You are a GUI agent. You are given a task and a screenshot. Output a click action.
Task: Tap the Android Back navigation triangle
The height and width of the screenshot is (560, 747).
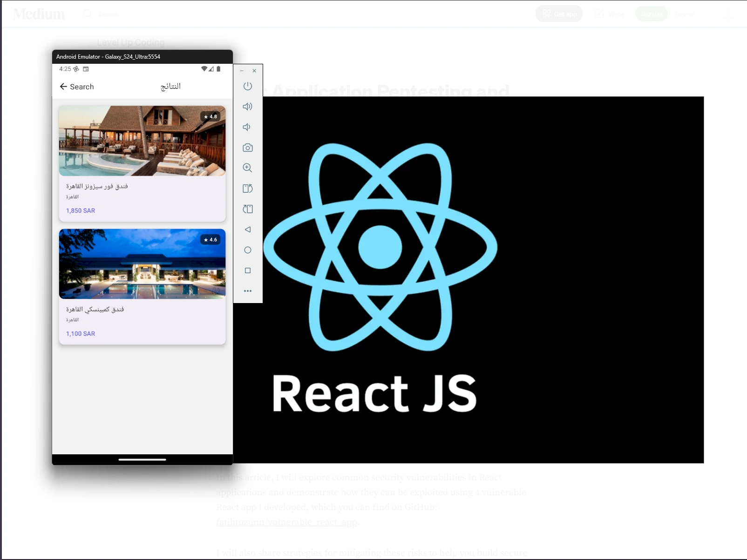pyautogui.click(x=247, y=229)
